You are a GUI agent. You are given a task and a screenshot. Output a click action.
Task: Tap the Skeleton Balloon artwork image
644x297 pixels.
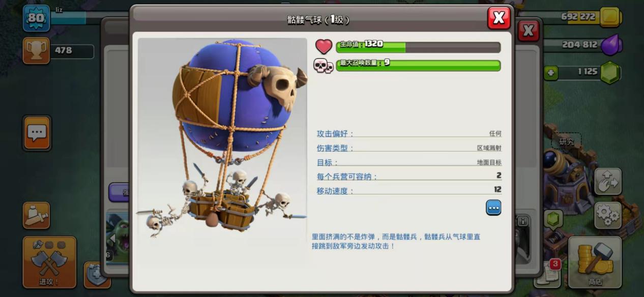222,138
